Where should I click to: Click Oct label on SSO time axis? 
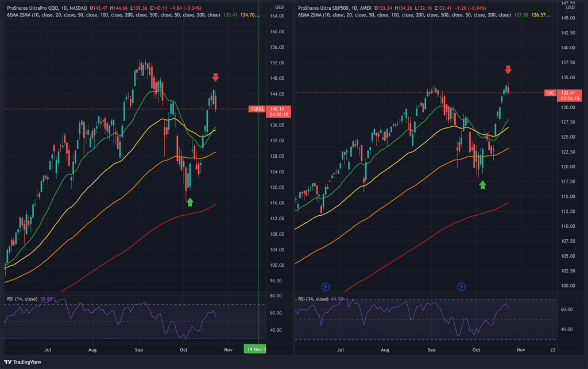point(476,350)
